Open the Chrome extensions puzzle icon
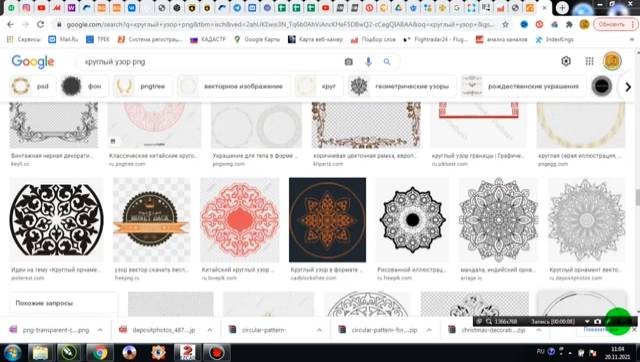 click(x=569, y=24)
